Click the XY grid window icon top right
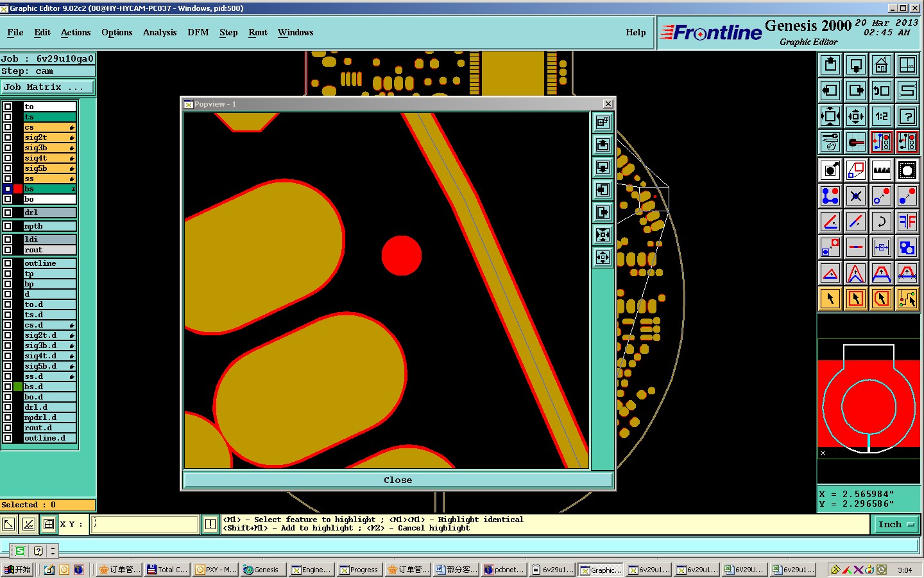924x578 pixels. click(907, 65)
